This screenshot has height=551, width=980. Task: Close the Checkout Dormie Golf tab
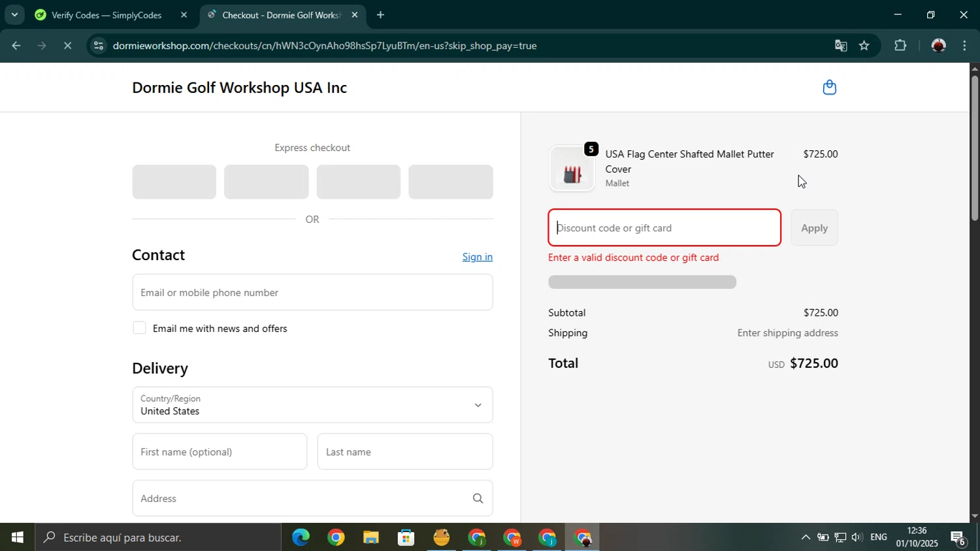click(x=354, y=15)
